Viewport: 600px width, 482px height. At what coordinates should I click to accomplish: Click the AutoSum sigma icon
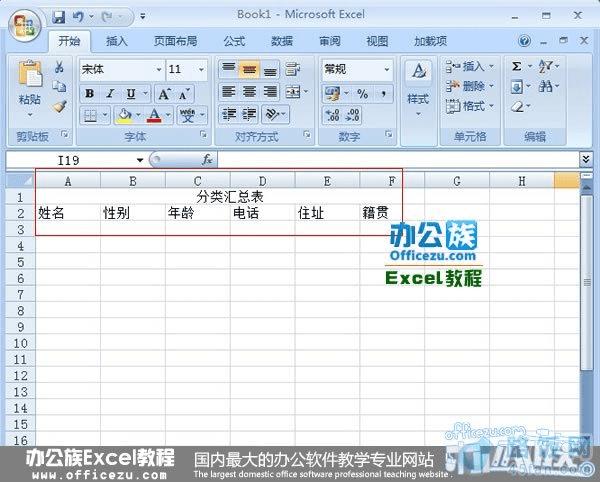[x=517, y=67]
